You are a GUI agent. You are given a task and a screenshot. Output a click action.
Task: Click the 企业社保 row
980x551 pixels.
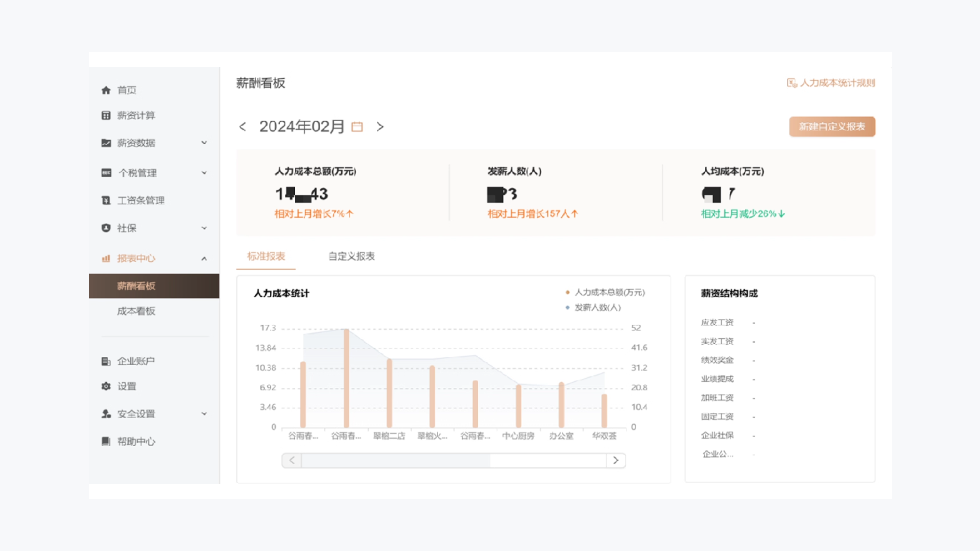pyautogui.click(x=728, y=435)
